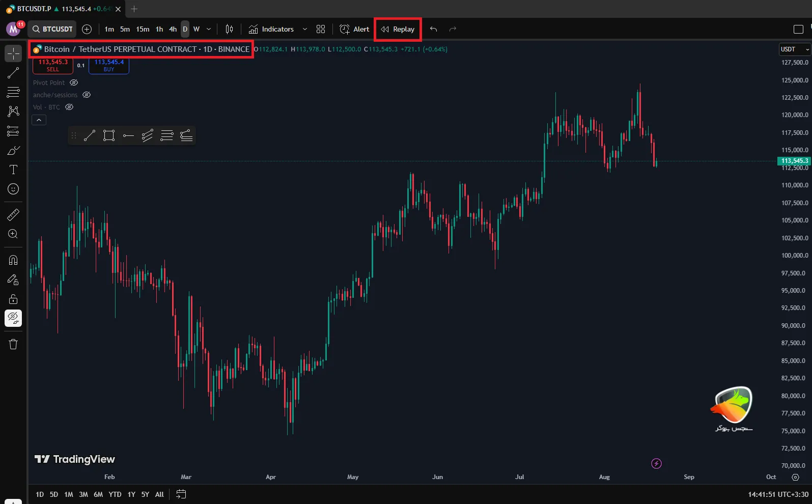Screen dimensions: 812x504
Task: Click the trash can remove objects icon
Action: [x=13, y=344]
